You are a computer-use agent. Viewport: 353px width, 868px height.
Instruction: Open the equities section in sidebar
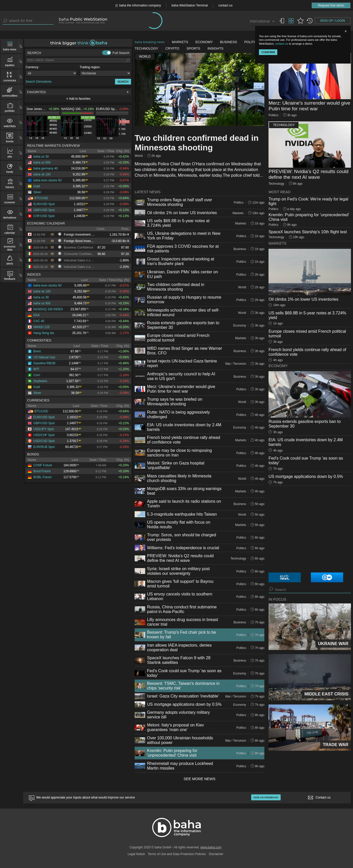point(10,61)
